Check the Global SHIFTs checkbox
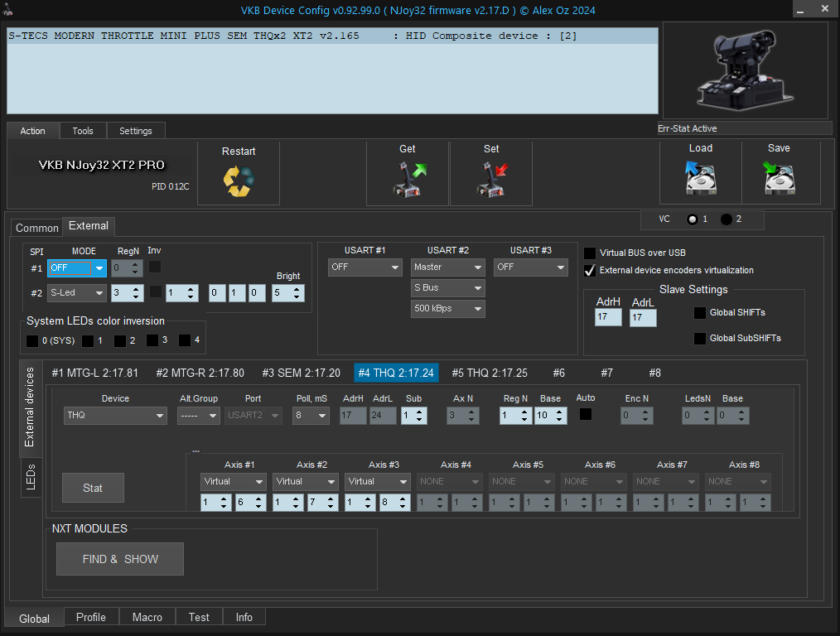840x636 pixels. point(700,313)
